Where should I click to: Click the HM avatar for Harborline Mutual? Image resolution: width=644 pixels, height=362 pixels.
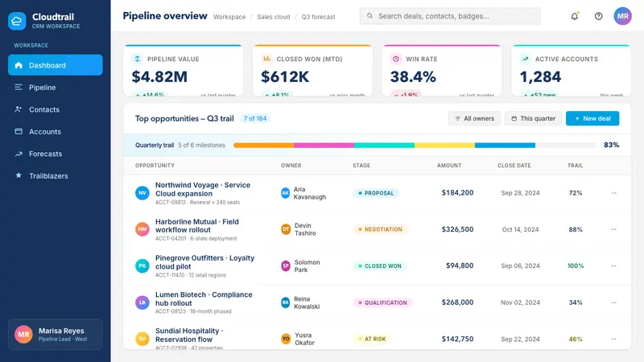click(142, 229)
